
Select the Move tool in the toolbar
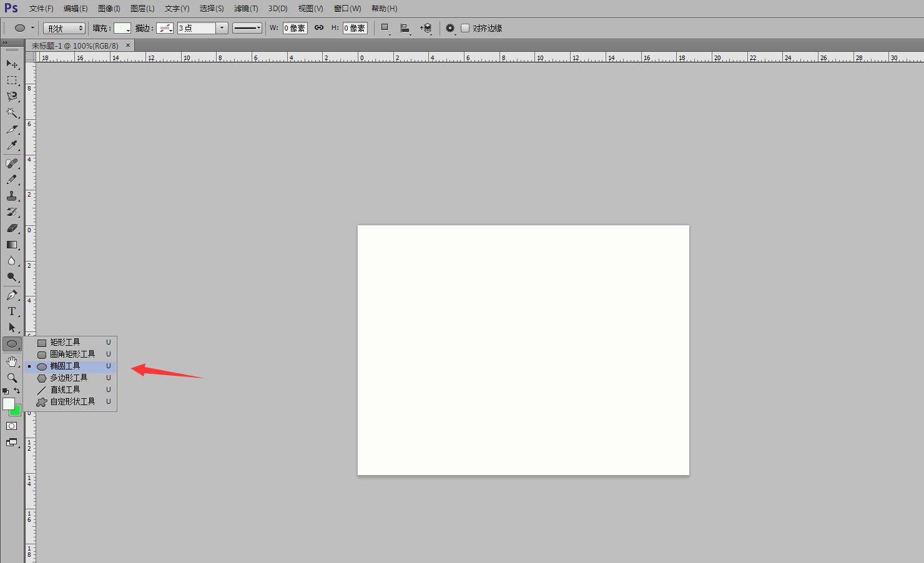point(12,64)
